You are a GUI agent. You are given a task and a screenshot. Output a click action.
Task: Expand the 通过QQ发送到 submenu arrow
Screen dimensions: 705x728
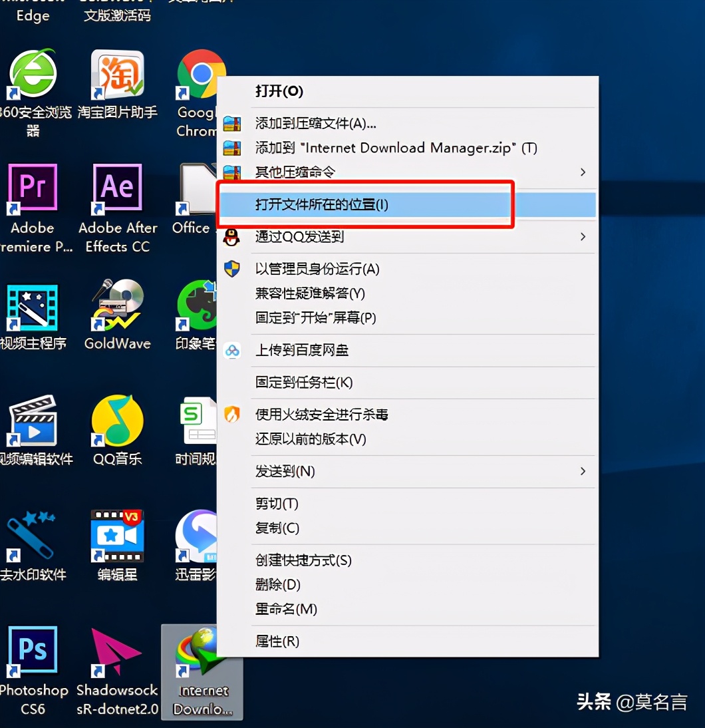(x=583, y=237)
